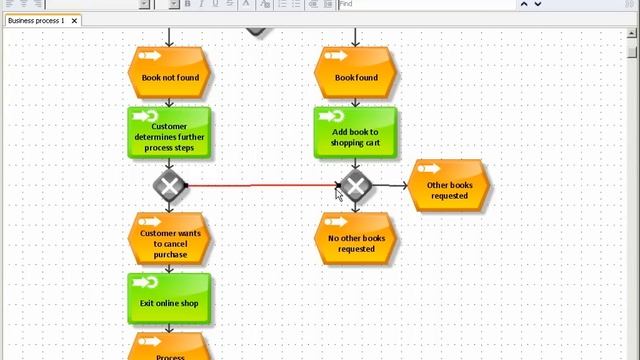Click event arrow icon on Book not found
Image resolution: width=640 pixels, height=360 pixels.
point(150,56)
